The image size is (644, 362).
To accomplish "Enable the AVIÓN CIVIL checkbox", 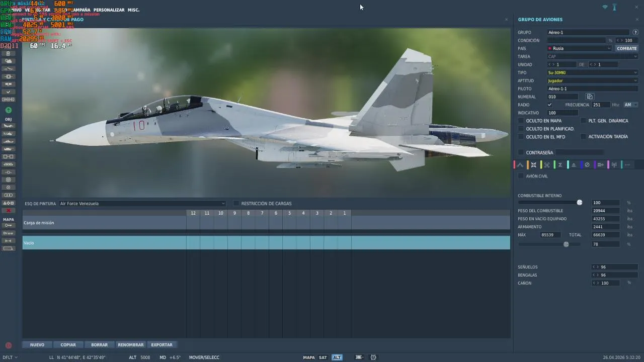I will (x=521, y=176).
